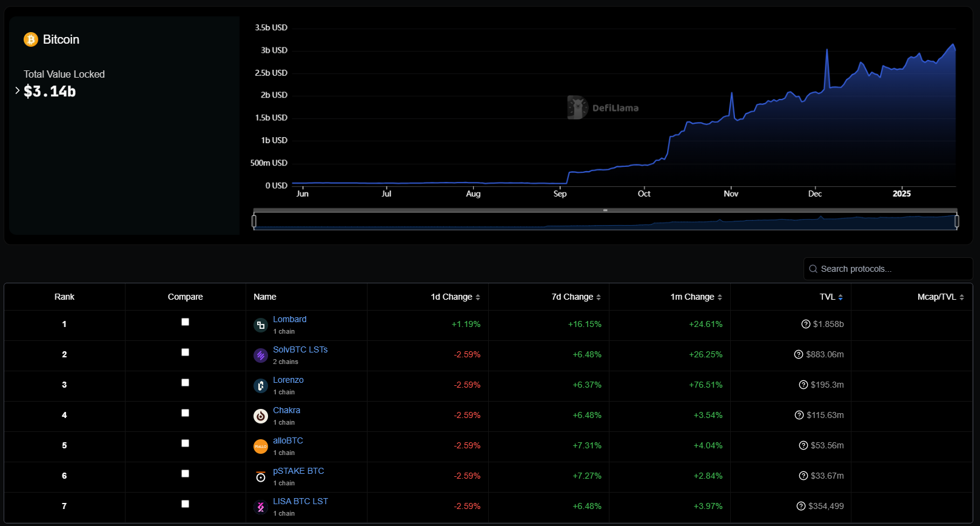Click the Lombard protocol logo icon

click(260, 325)
